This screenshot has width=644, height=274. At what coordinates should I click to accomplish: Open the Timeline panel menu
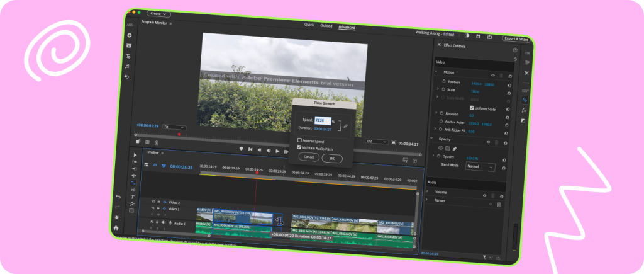162,152
